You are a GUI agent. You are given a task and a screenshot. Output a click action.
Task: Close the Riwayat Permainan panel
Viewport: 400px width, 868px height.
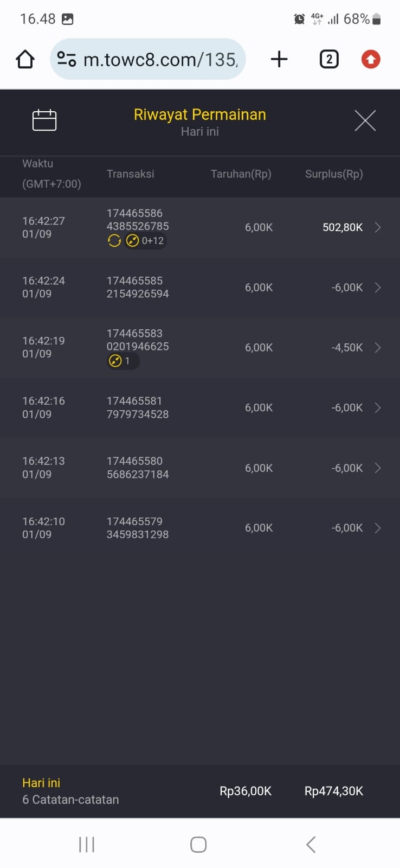click(365, 120)
